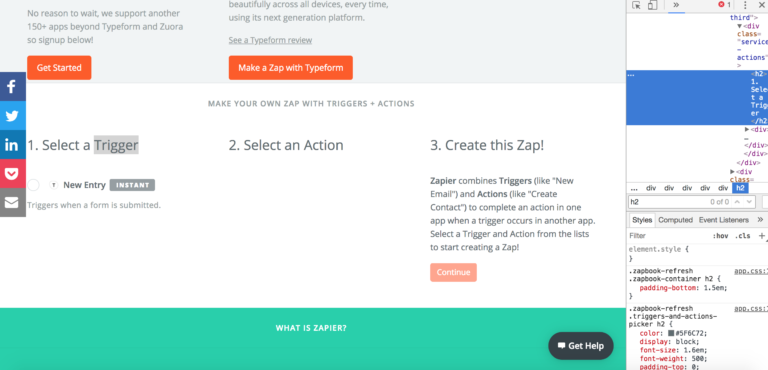Select the New Entry trigger radio button

[33, 185]
